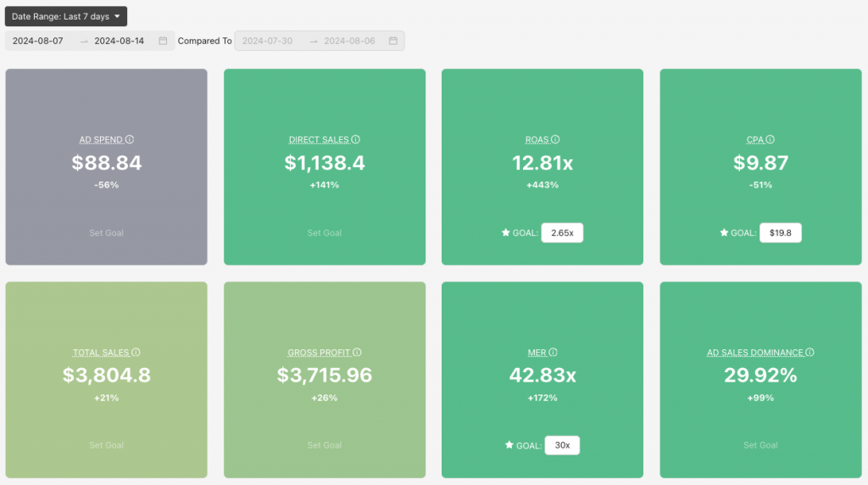Click the AD SALES DOMINANCE info icon
The height and width of the screenshot is (485, 868).
[810, 353]
